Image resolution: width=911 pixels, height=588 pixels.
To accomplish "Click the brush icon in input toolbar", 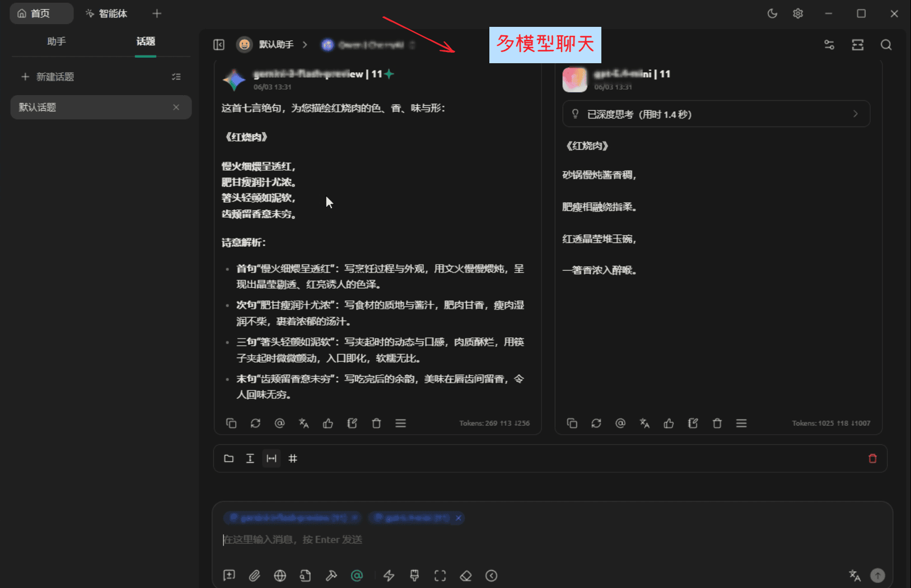I will 414,576.
